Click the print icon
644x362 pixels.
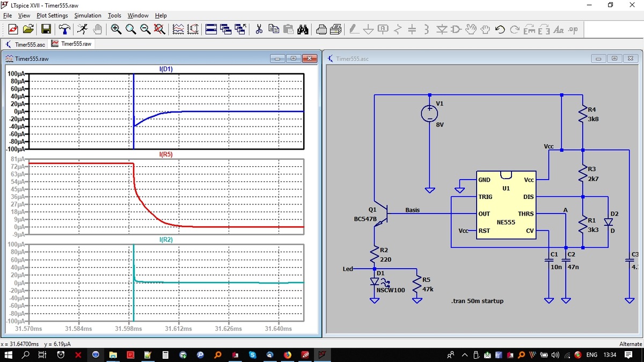pos(321,29)
